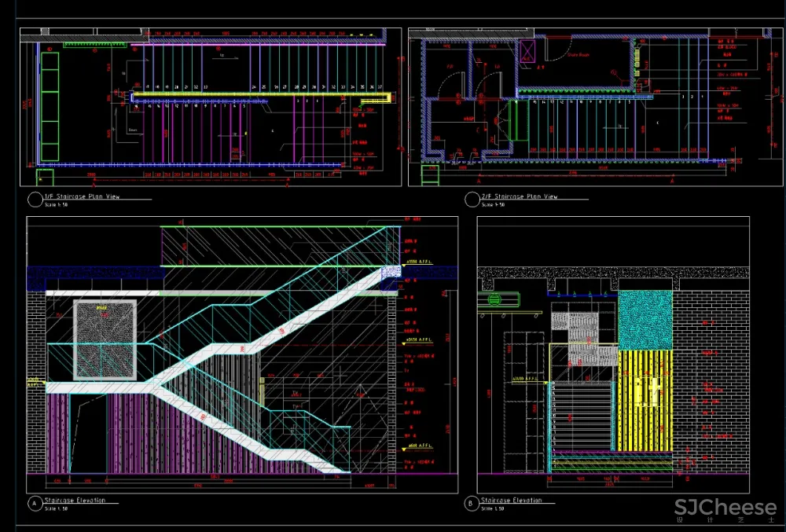Select the crossed magenta box in 2/F plan
Viewport: 786px width, 532px height.
(527, 51)
